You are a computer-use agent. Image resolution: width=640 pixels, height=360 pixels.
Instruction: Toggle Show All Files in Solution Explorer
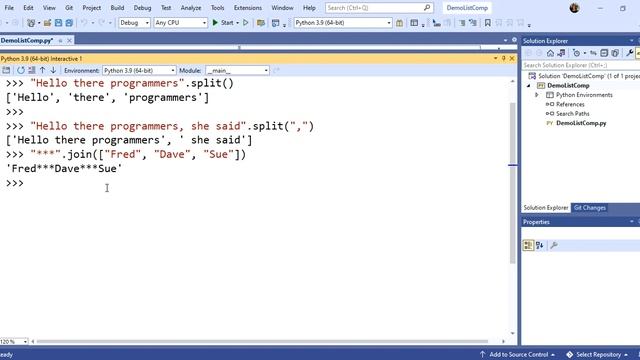point(615,53)
